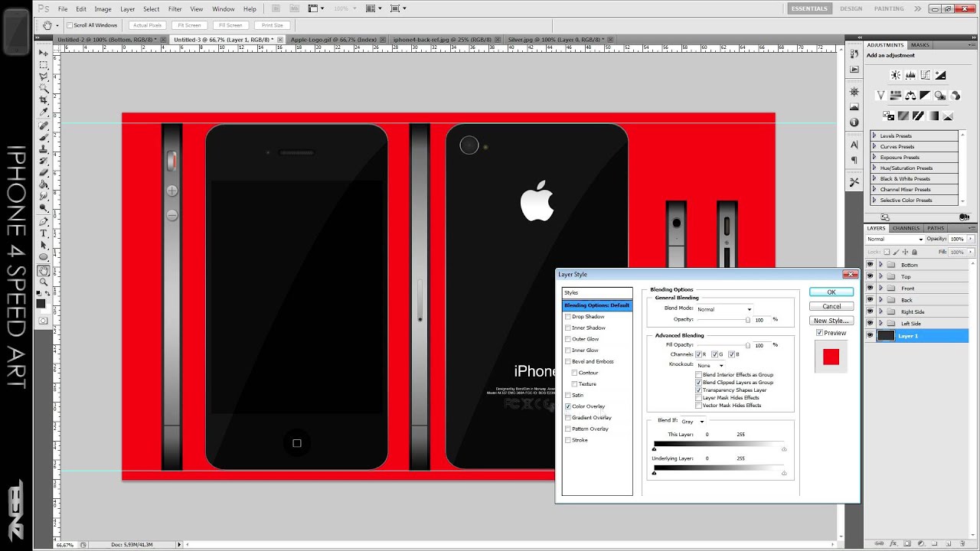Click the Fit Screen button
Screen dimensions: 980x551
tap(188, 25)
